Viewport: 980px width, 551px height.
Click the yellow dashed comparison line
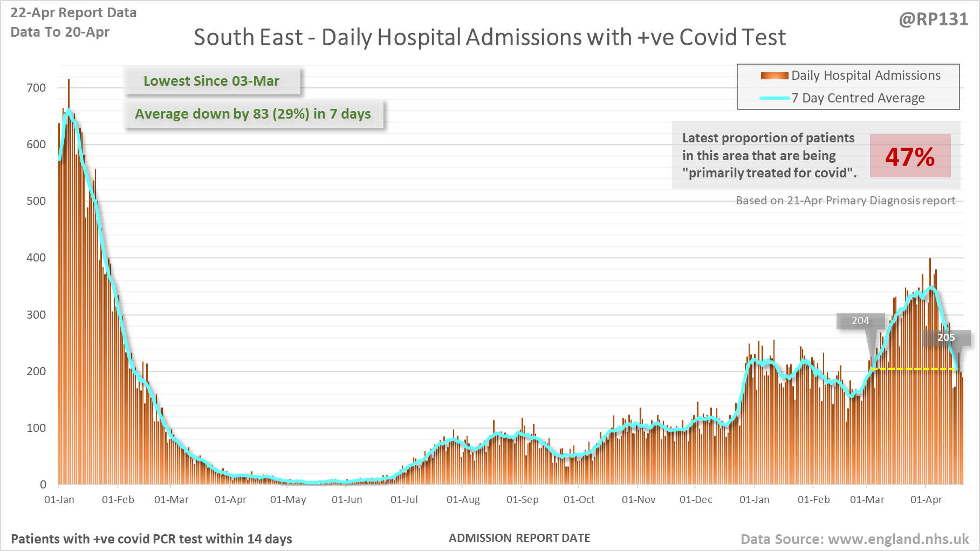point(912,369)
